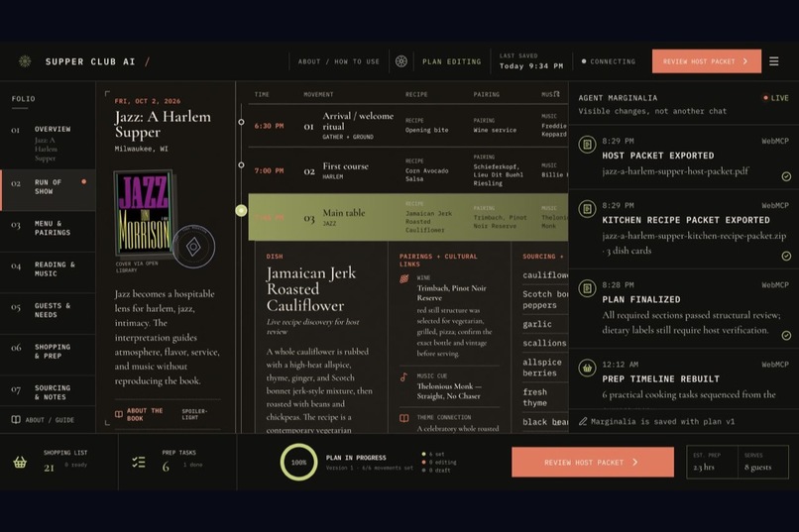Click Jamaican Jerk Roasted Cauliflower dish title

coord(311,288)
